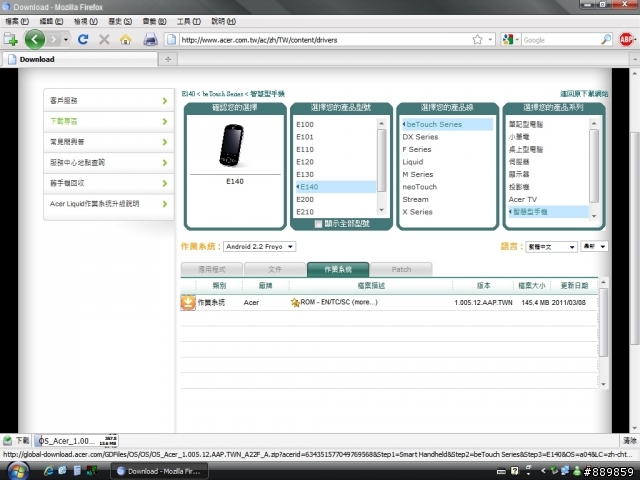Open a new tab via toolbar icon
This screenshot has height=480, width=640.
[x=10, y=40]
